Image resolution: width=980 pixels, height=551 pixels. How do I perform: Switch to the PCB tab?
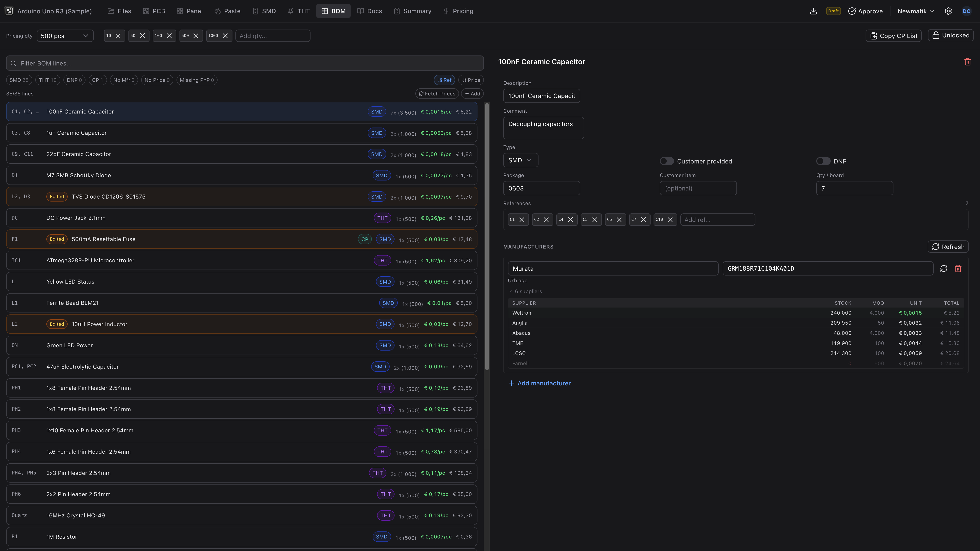[x=154, y=11]
